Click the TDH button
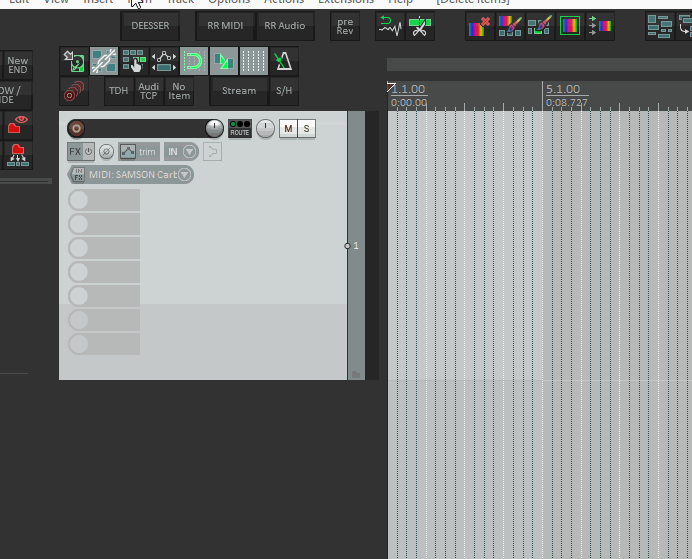 pyautogui.click(x=118, y=91)
